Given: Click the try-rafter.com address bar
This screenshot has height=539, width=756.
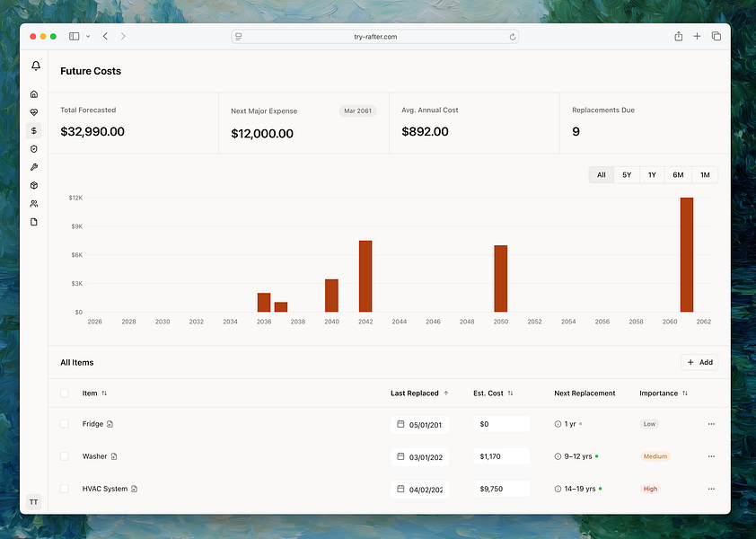Looking at the screenshot, I should pos(375,37).
